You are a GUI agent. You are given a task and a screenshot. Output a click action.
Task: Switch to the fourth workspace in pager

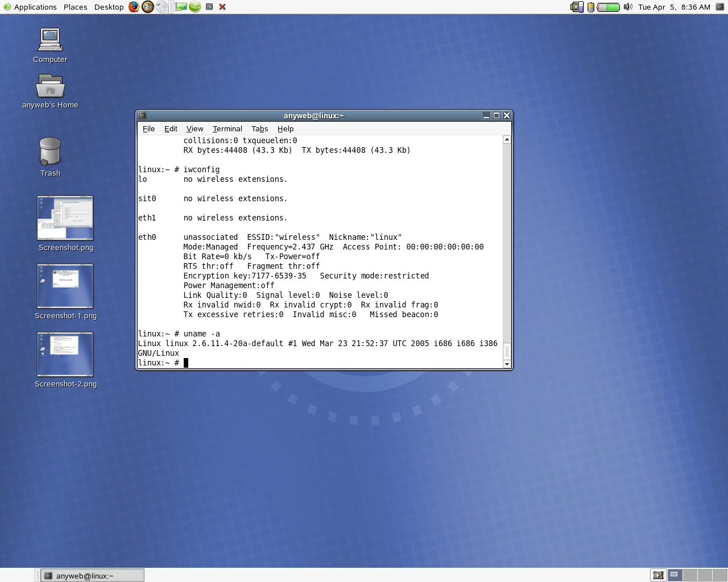tap(719, 575)
